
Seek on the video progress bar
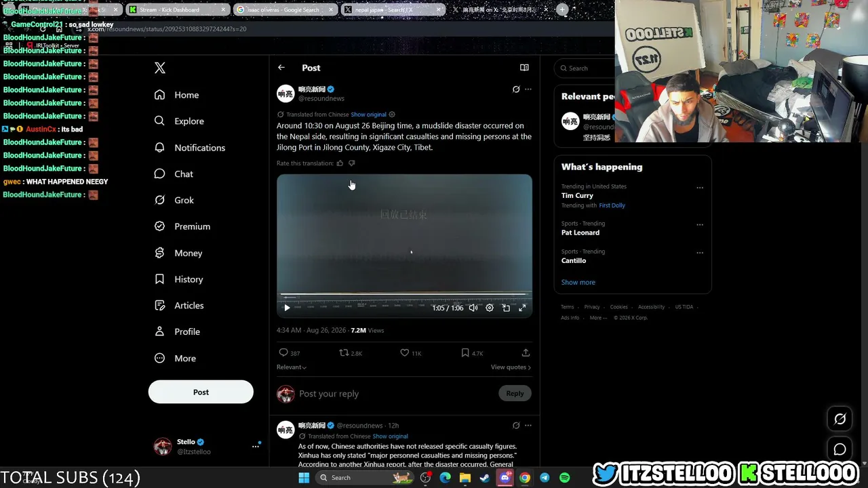click(x=404, y=296)
